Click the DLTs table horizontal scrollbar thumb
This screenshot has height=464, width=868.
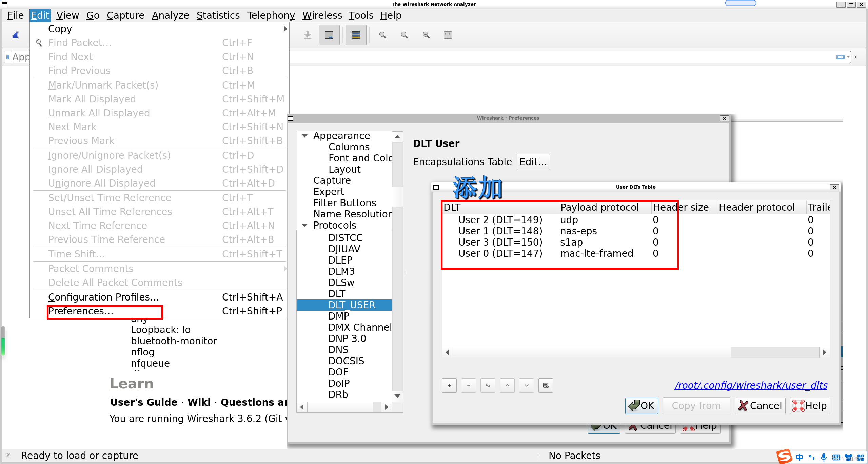tap(592, 352)
